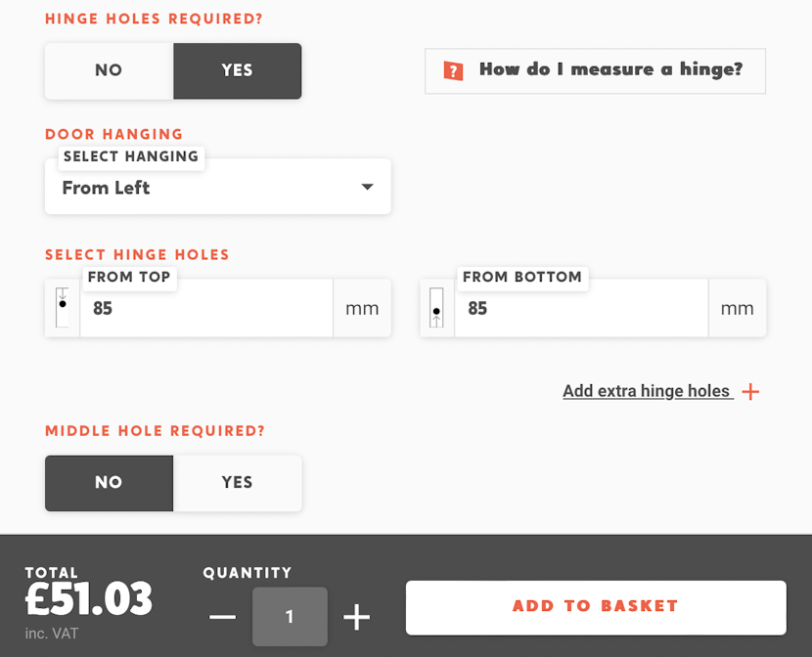Choose YES for middle hole required
This screenshot has width=812, height=657.
point(237,482)
